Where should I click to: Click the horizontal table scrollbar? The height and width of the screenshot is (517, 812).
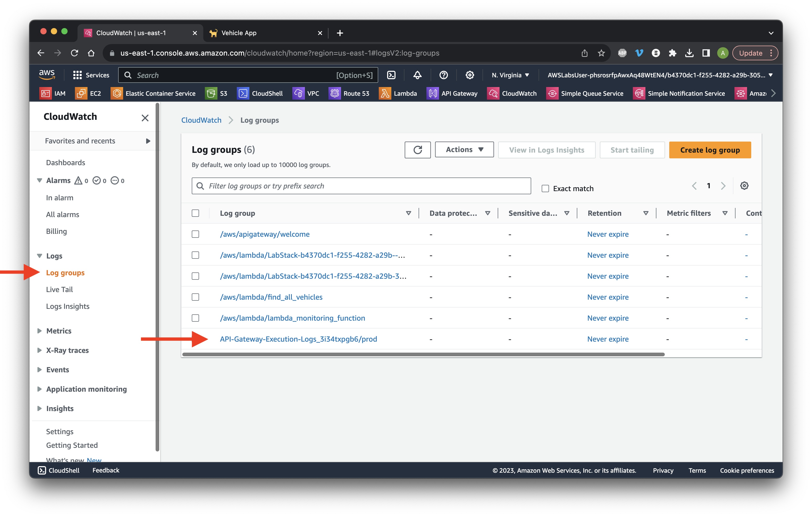(x=423, y=354)
